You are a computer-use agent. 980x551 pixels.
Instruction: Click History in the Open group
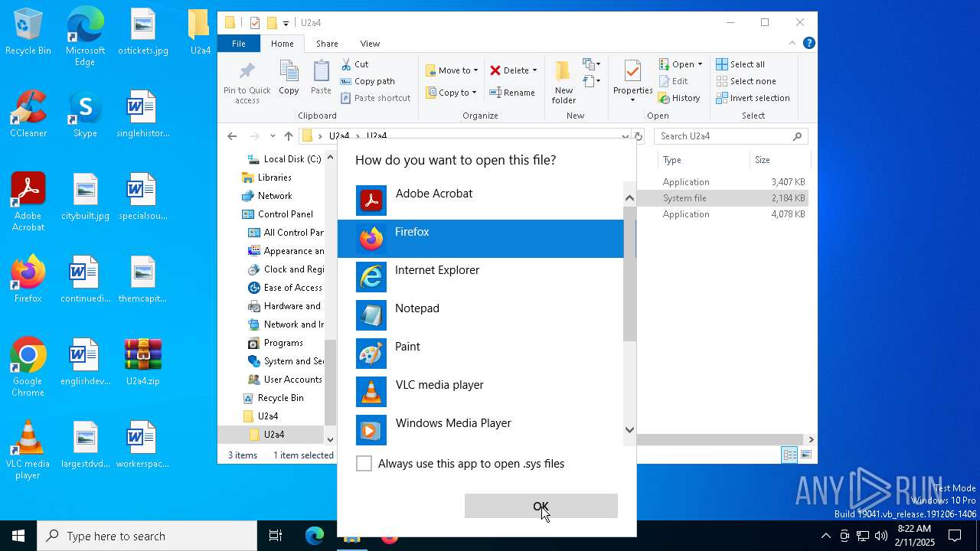679,98
